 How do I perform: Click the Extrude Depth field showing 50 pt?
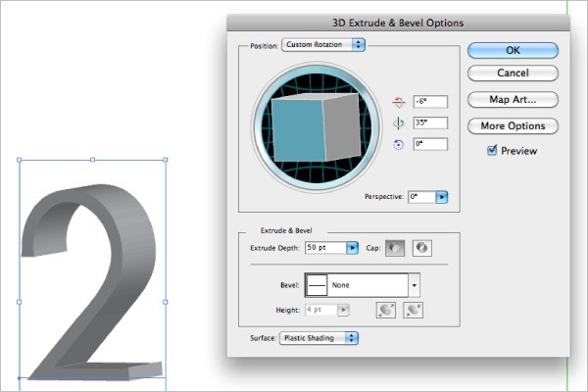pyautogui.click(x=325, y=248)
